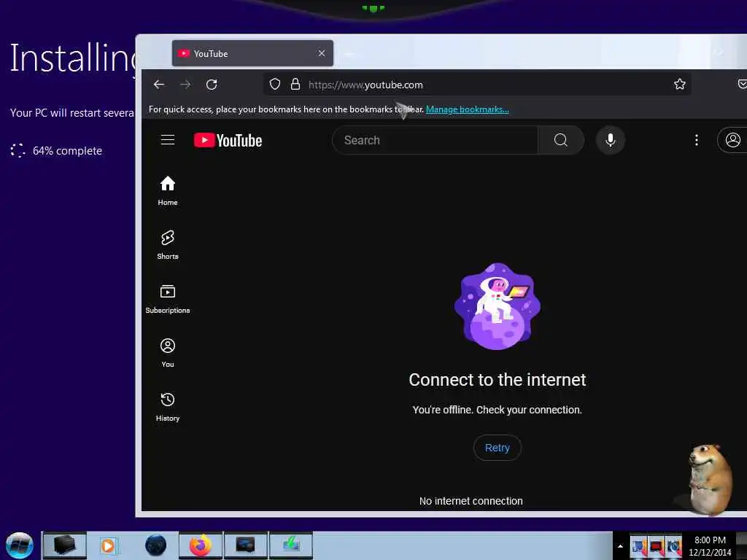Open the YouTube hamburger guide menu

pos(168,140)
